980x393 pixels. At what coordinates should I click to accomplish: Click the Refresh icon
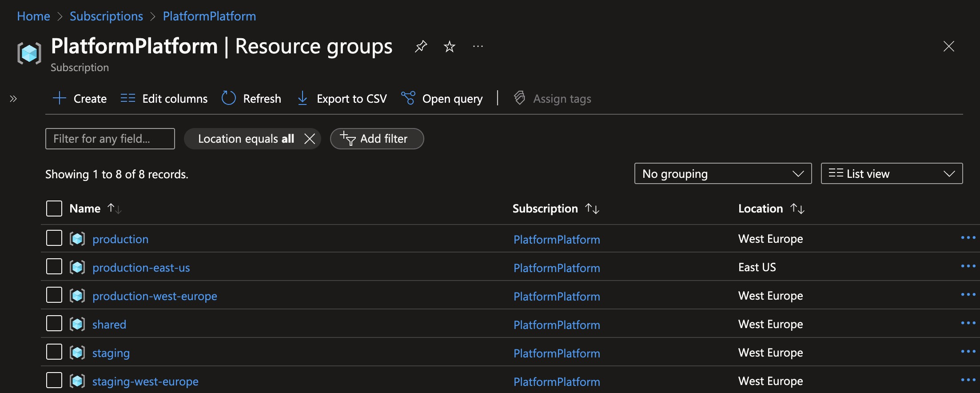tap(229, 98)
